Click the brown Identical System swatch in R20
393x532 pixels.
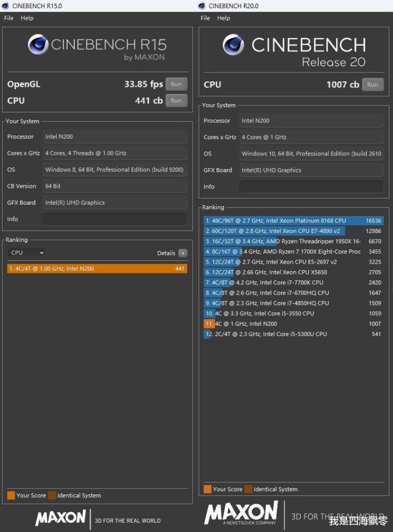(x=248, y=489)
